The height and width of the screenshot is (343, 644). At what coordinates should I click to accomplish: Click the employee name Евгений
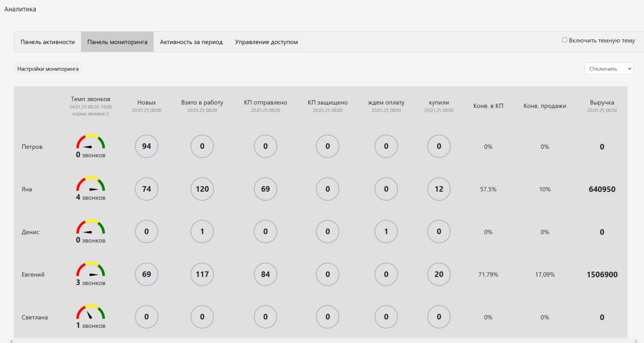33,275
